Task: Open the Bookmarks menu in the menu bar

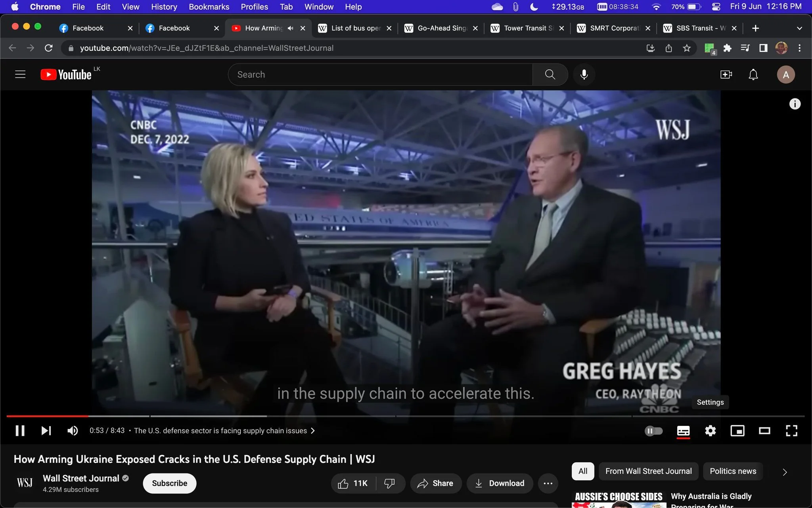Action: coord(209,7)
